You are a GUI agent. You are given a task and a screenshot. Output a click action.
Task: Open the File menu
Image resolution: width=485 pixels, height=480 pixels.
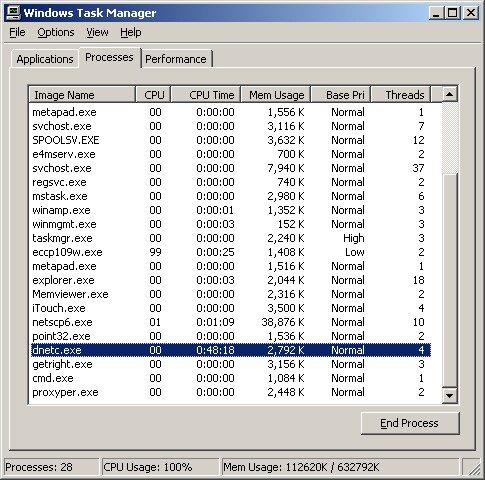(17, 32)
